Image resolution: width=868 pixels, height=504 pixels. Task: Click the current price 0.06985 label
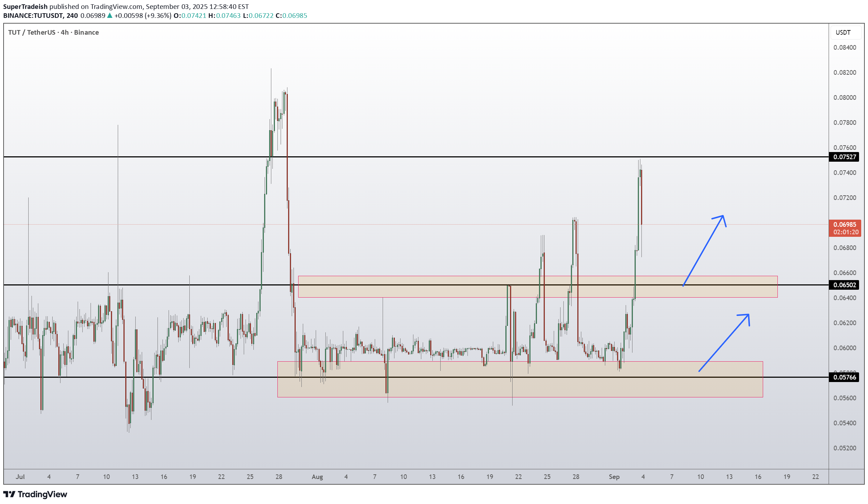point(845,224)
